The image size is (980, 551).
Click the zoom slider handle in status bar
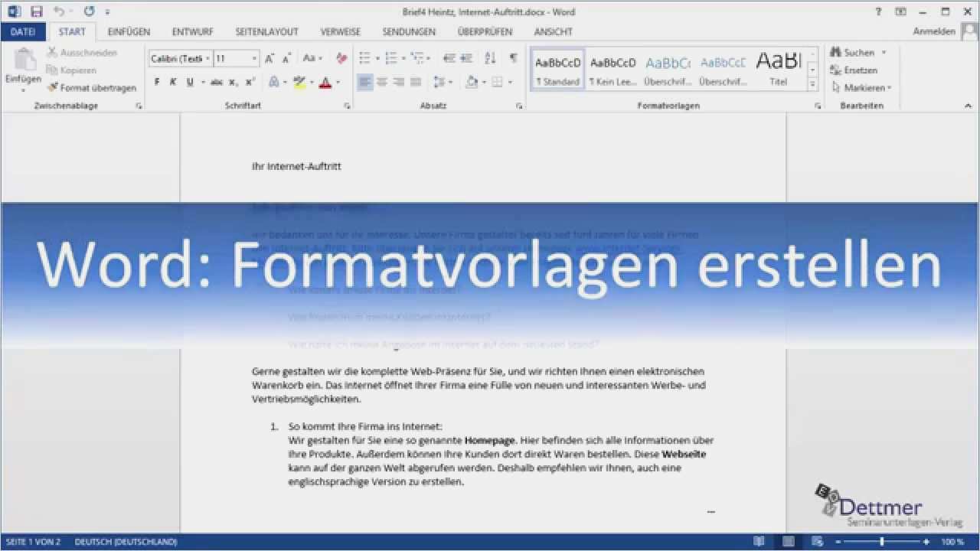tap(882, 542)
